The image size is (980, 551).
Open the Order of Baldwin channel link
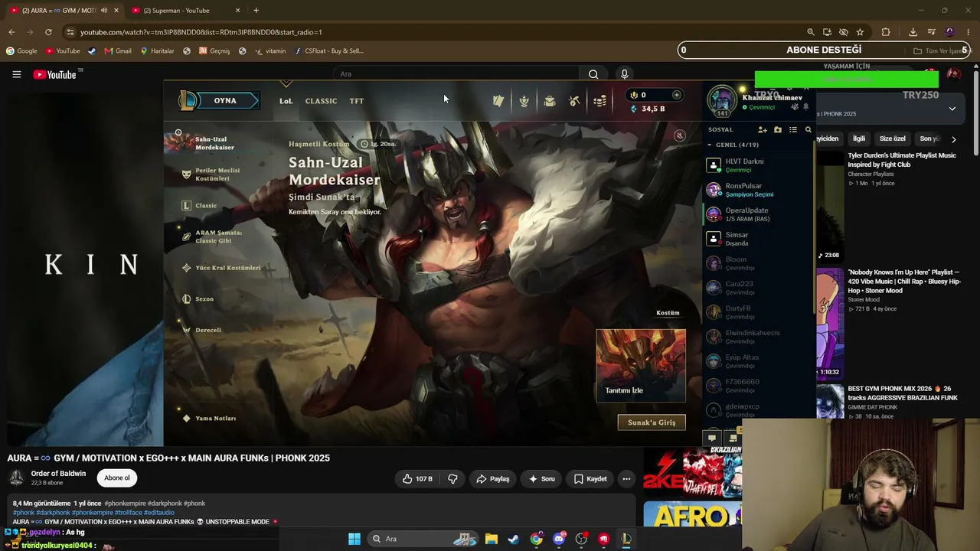[58, 474]
